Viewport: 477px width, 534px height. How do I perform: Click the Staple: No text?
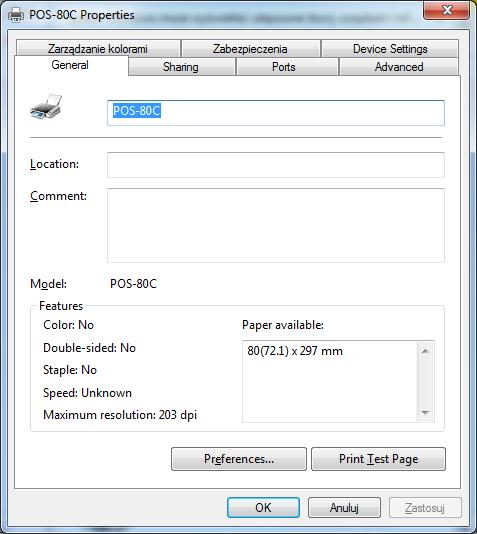(70, 370)
